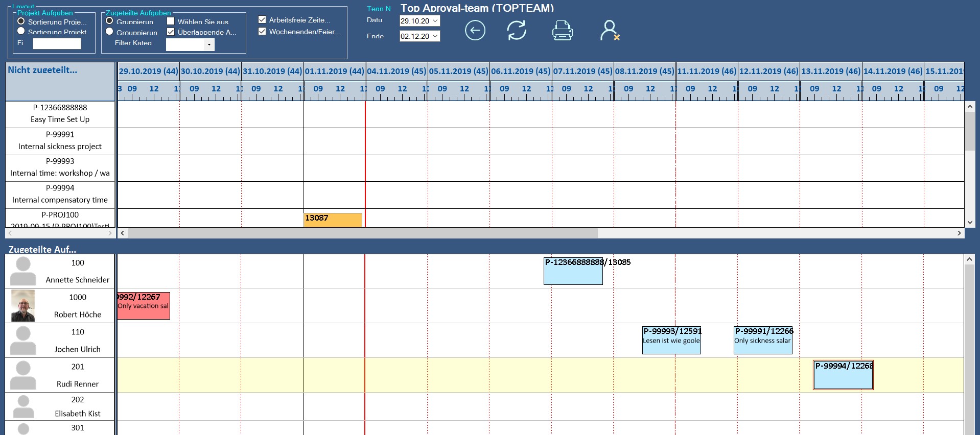Image resolution: width=980 pixels, height=435 pixels.
Task: Click the Fi filter text field
Action: pos(57,43)
